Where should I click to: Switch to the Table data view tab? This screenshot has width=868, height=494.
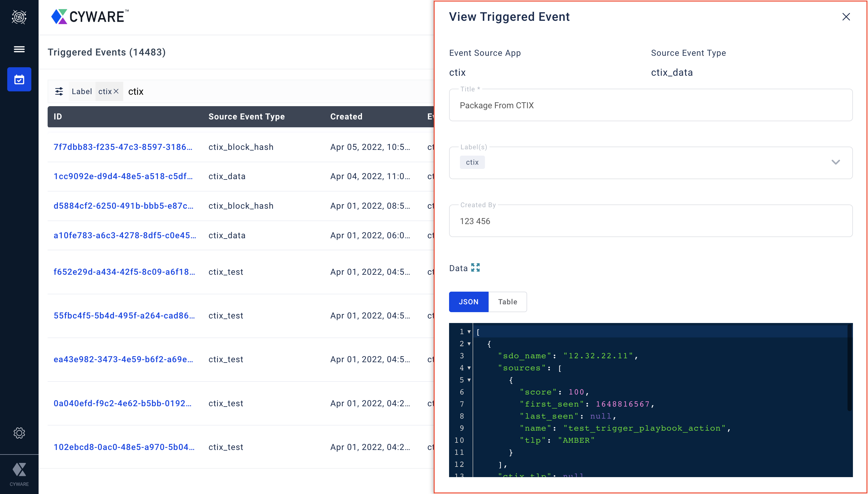[x=507, y=302]
